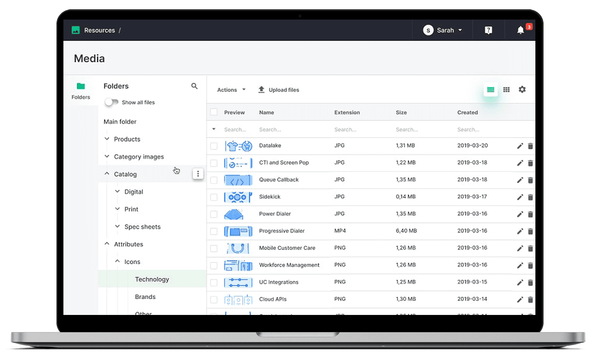Image resolution: width=598 pixels, height=364 pixels.
Task: Go to Resources in the breadcrumb
Action: (99, 30)
